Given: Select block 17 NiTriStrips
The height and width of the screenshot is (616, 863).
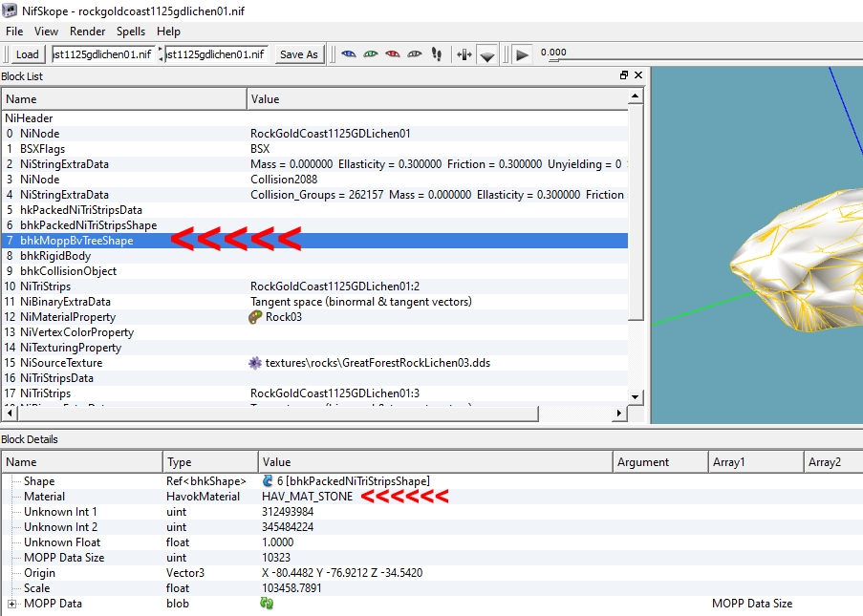Looking at the screenshot, I should pos(313,393).
